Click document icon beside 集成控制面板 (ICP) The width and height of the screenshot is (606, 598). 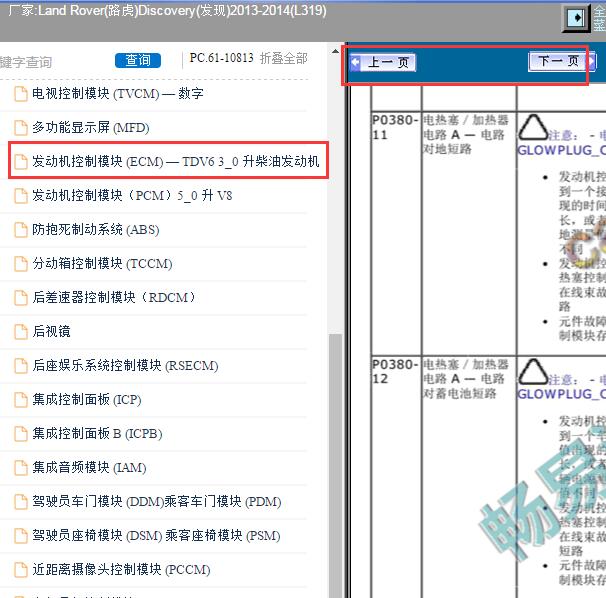coord(20,400)
